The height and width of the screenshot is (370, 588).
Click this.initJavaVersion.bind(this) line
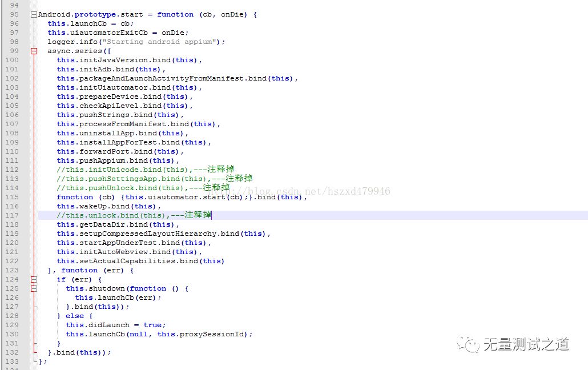click(130, 60)
